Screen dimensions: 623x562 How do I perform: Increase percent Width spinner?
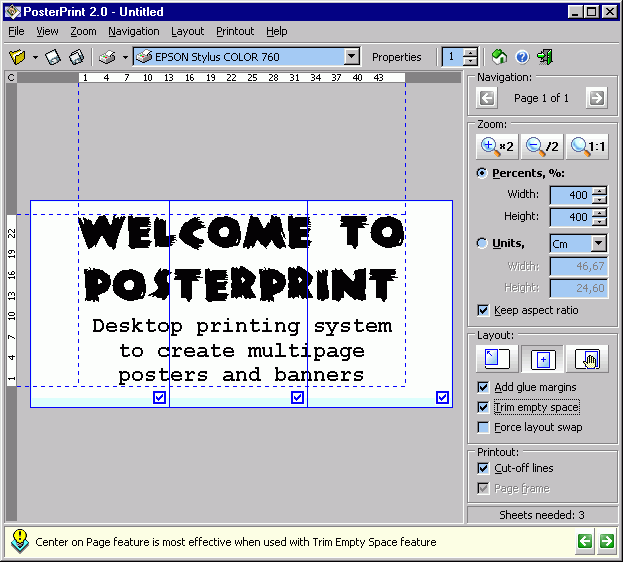599,190
